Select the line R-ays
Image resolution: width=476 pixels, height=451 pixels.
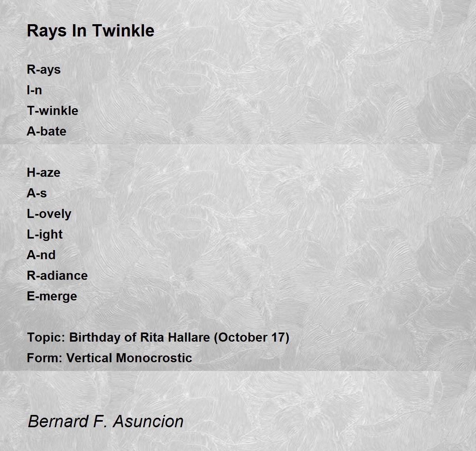44,70
